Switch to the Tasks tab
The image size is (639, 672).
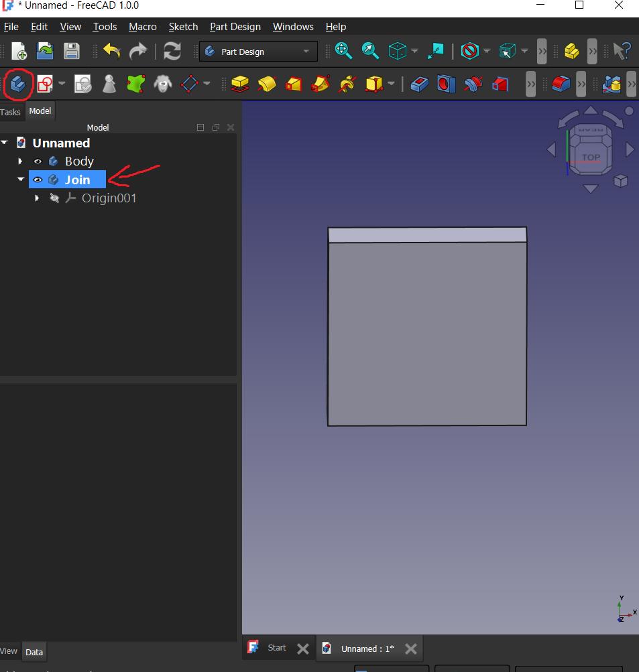click(x=10, y=112)
